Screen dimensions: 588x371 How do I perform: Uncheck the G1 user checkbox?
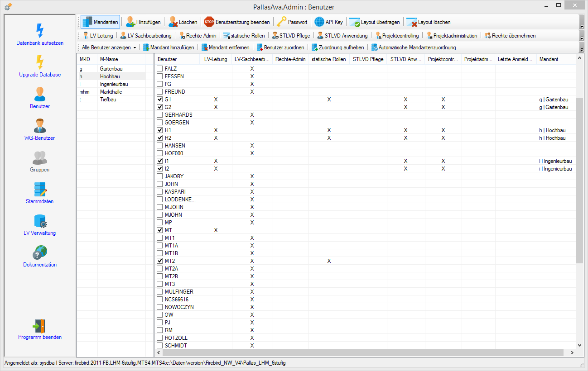point(159,99)
